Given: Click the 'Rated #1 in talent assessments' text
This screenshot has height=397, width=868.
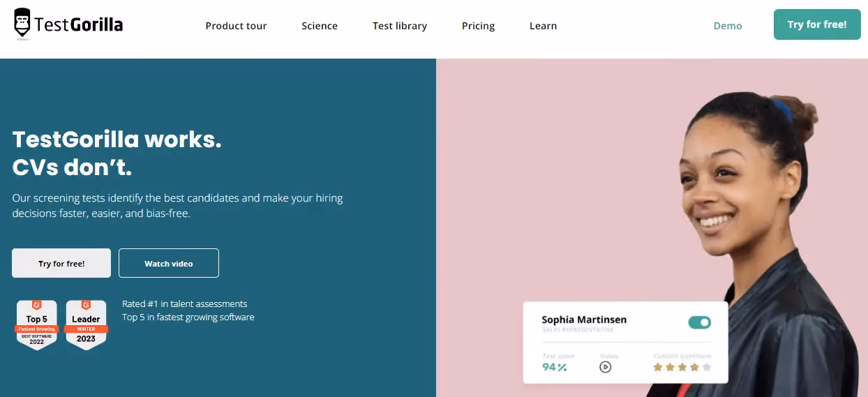Looking at the screenshot, I should click(x=185, y=304).
